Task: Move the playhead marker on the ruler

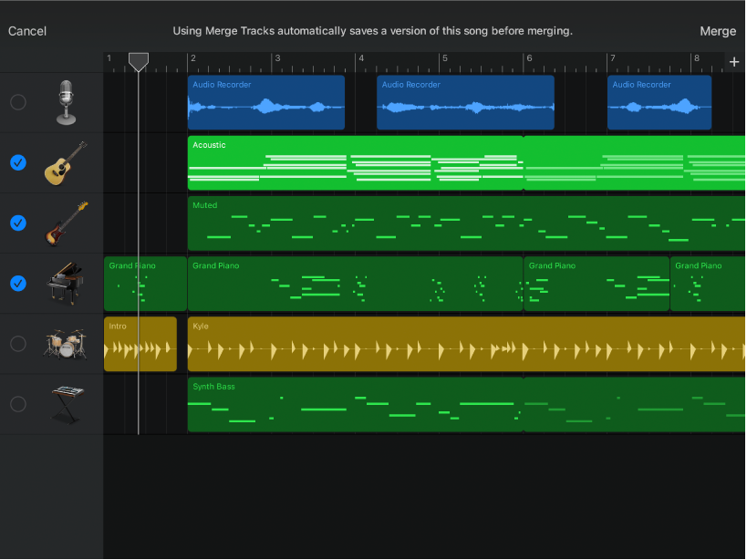Action: (138, 62)
